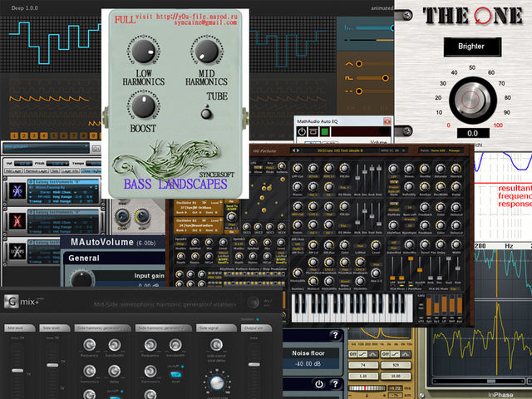
Task: Select the Side signal tab in Gmix+
Action: point(216,328)
